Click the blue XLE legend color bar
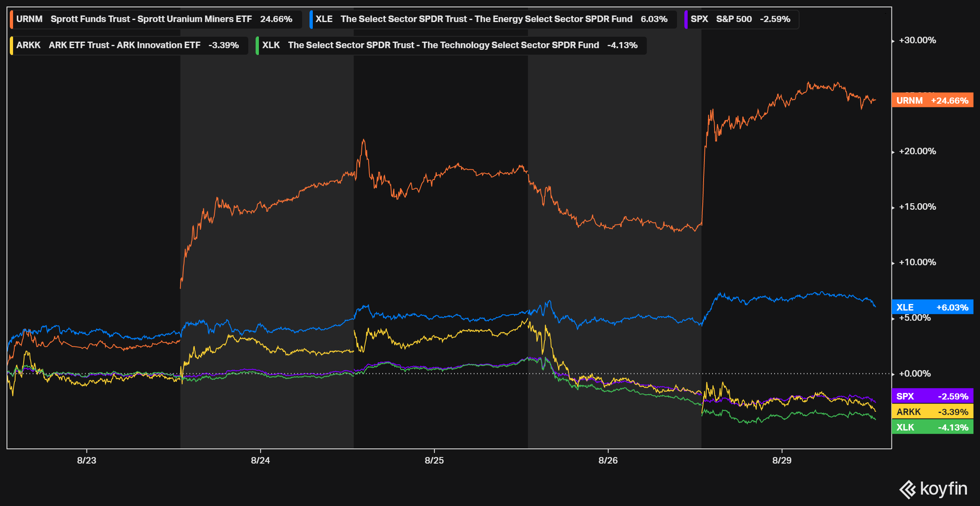The height and width of the screenshot is (506, 980). [311, 19]
